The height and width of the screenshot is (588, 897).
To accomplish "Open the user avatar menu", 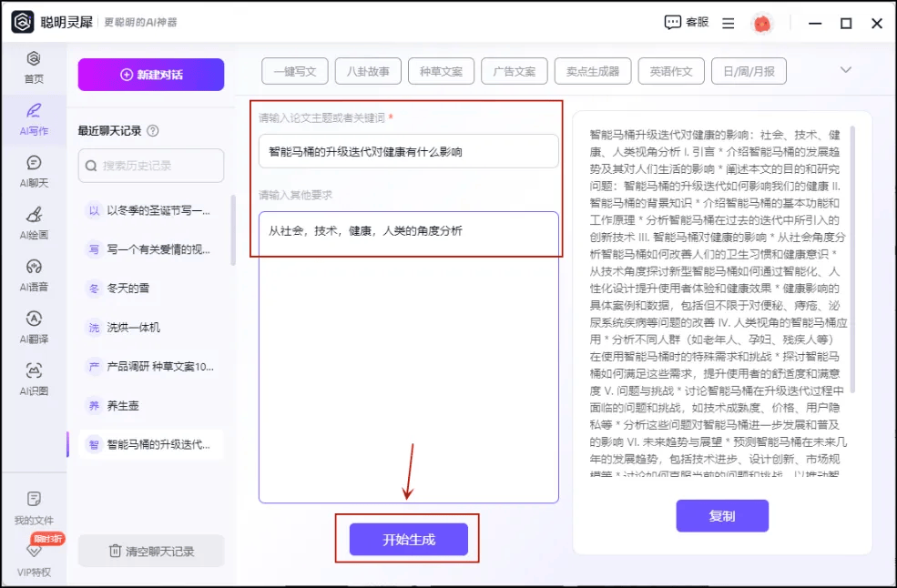I will click(761, 24).
